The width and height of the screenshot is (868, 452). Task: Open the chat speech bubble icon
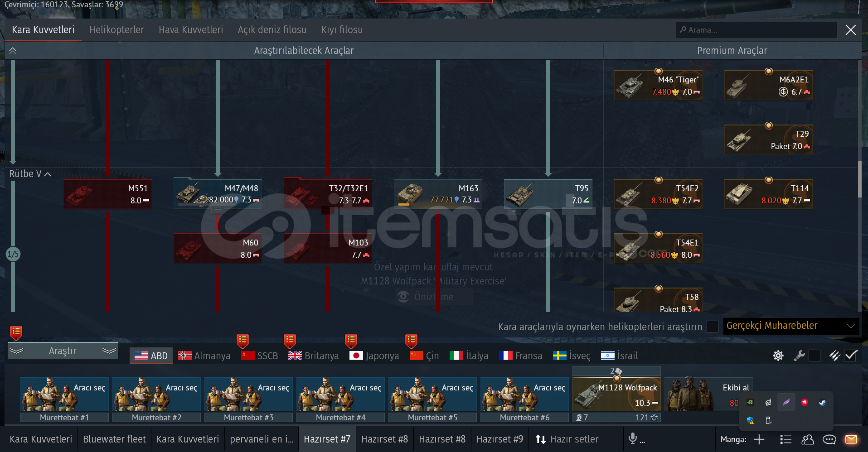click(829, 439)
